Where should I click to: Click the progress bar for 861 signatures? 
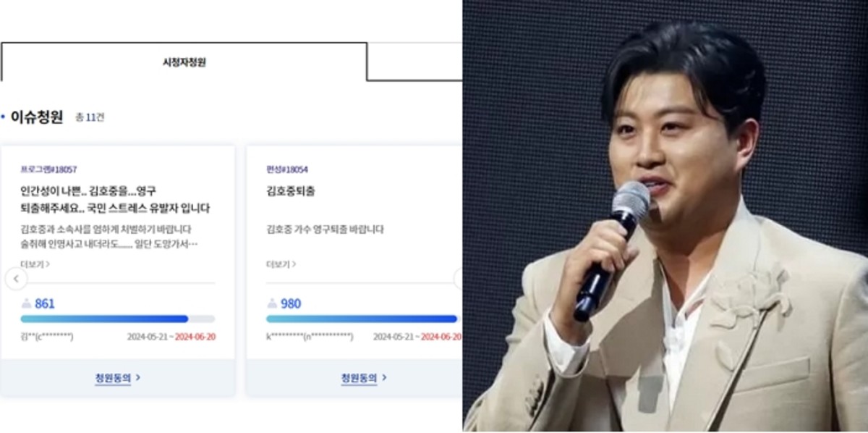118,319
